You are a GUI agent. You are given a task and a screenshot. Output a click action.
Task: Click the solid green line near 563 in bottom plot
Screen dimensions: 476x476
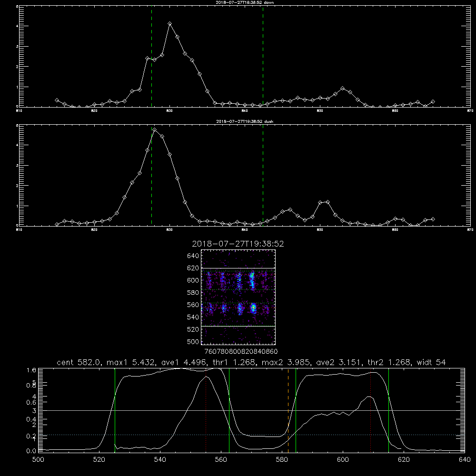[x=229, y=410]
